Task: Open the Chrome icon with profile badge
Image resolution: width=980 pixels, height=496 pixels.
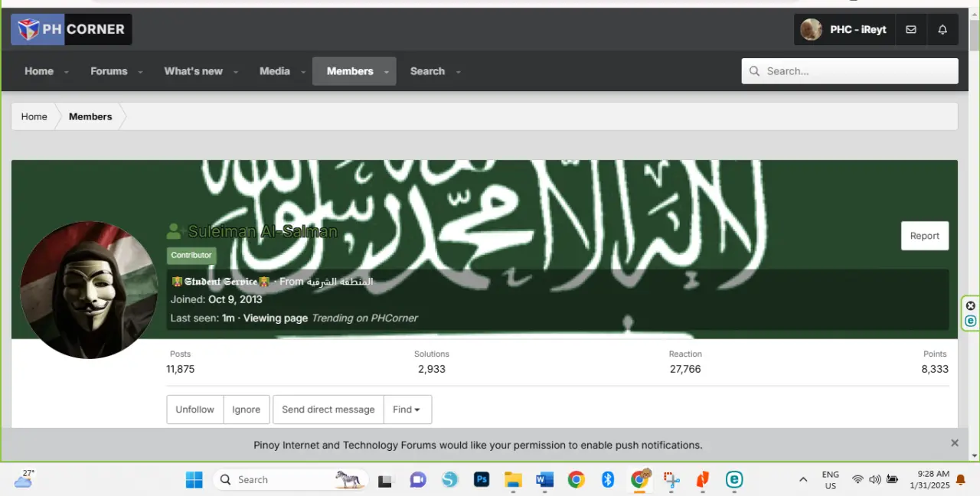Action: (639, 479)
